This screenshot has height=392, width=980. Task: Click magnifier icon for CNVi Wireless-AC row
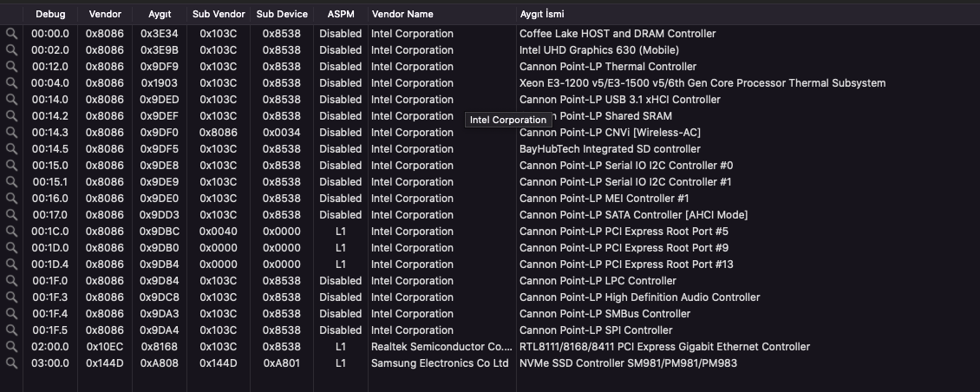(11, 133)
